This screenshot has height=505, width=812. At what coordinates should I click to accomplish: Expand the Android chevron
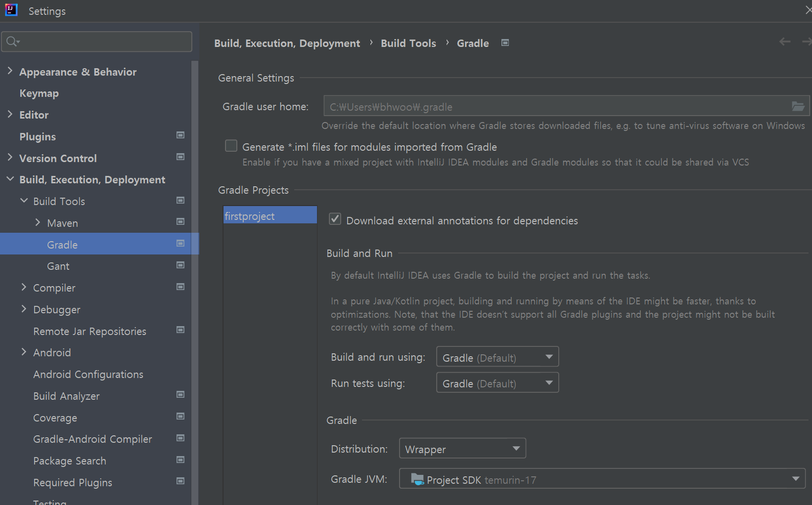24,352
